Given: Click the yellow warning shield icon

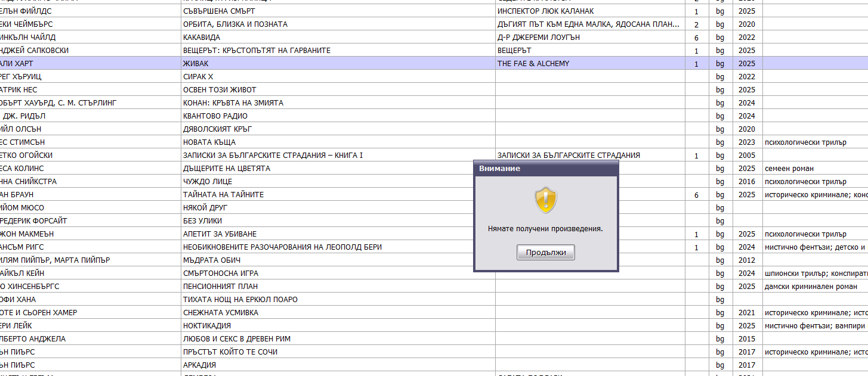Looking at the screenshot, I should [545, 200].
